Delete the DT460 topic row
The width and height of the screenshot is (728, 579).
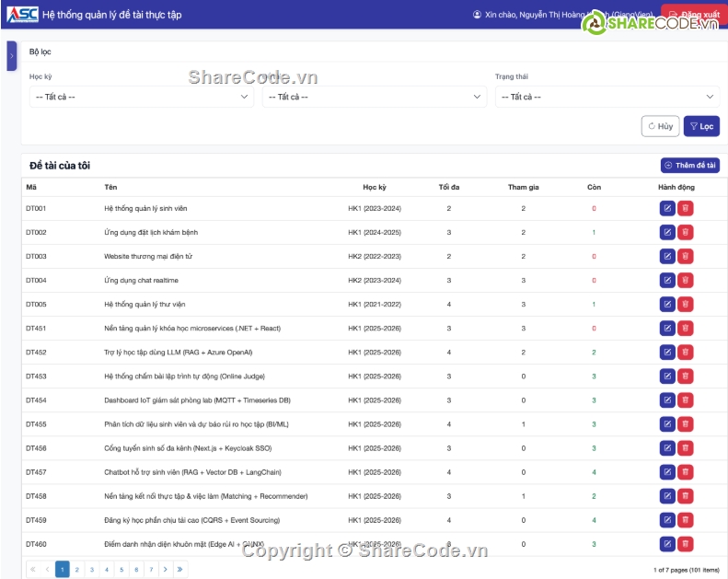pos(686,544)
